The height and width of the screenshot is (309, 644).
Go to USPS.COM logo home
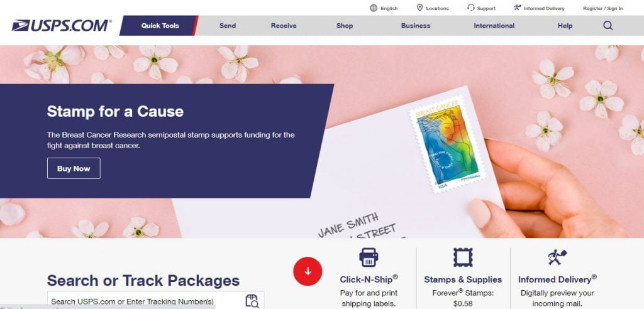pyautogui.click(x=62, y=26)
